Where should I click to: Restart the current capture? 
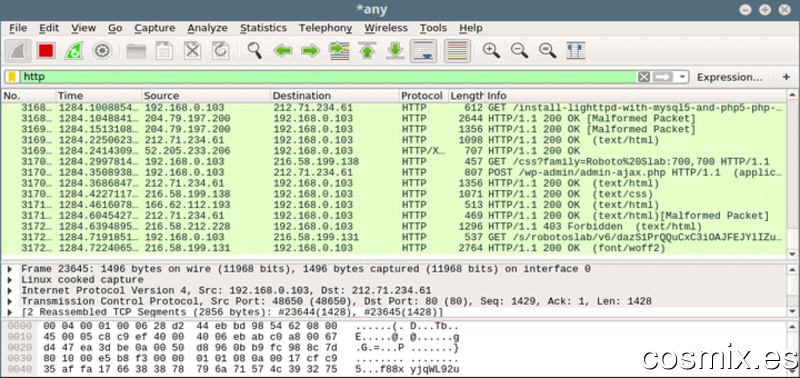tap(74, 51)
